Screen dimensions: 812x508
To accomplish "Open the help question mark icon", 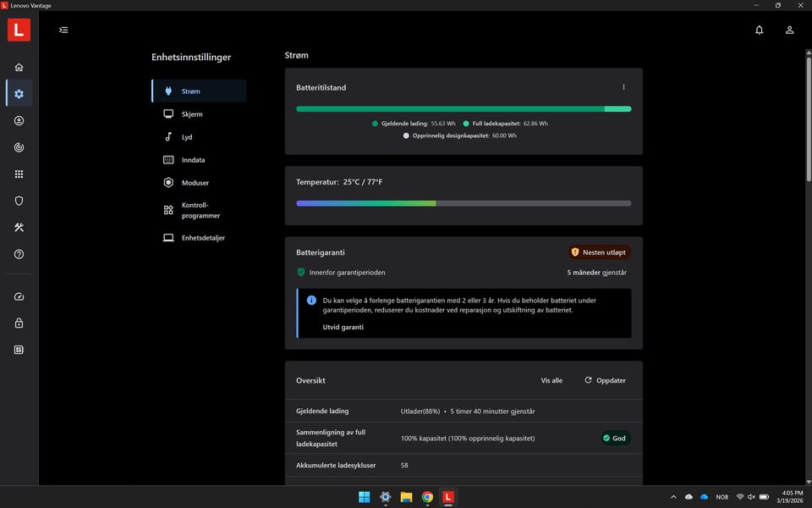I will pos(19,254).
